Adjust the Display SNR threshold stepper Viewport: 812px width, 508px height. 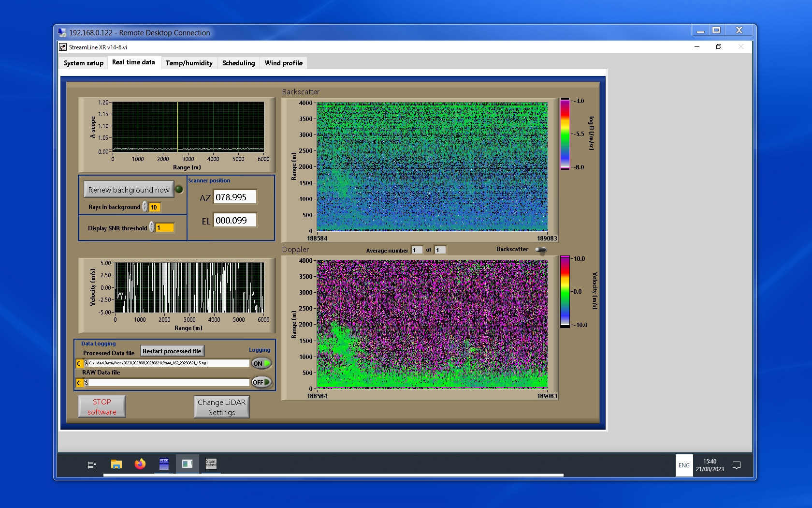[152, 227]
